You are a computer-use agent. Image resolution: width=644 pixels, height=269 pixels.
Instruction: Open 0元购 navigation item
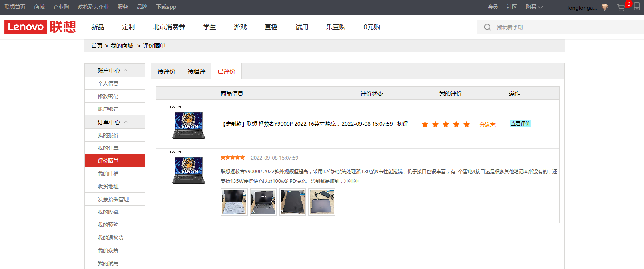[372, 27]
